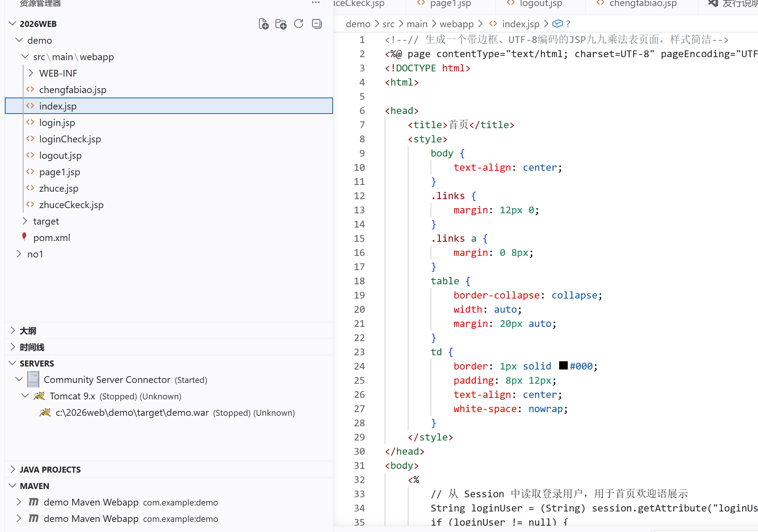The image size is (758, 532).
Task: Collapse all folders in explorer icon
Action: [317, 24]
